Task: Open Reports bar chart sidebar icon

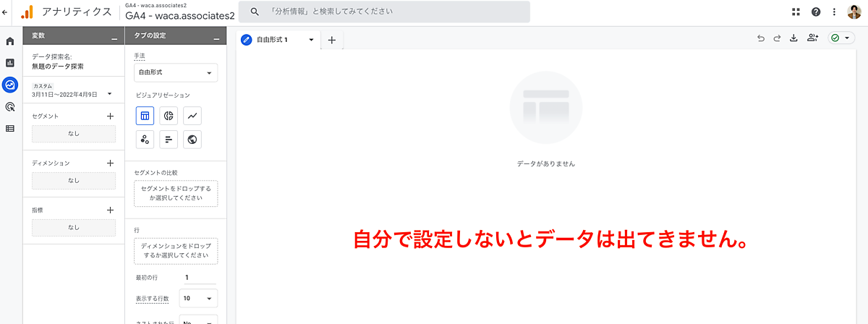Action: [x=10, y=63]
